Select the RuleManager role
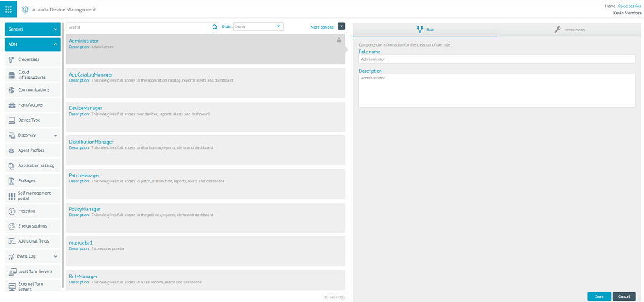 (205, 281)
